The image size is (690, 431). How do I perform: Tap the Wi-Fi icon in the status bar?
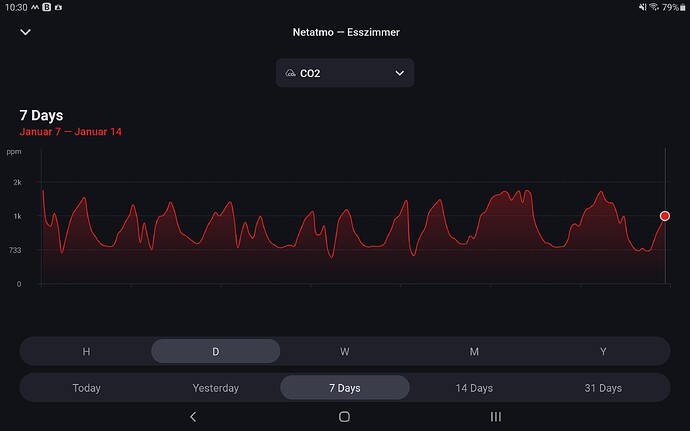click(x=654, y=7)
